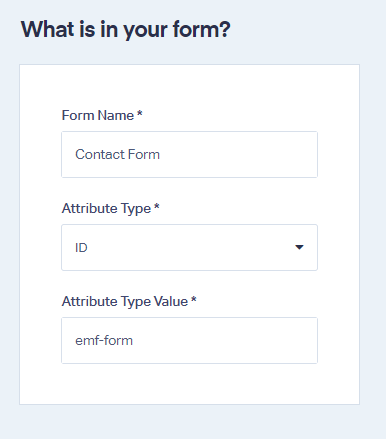Open the Attribute Type dropdown showing ID

point(189,247)
